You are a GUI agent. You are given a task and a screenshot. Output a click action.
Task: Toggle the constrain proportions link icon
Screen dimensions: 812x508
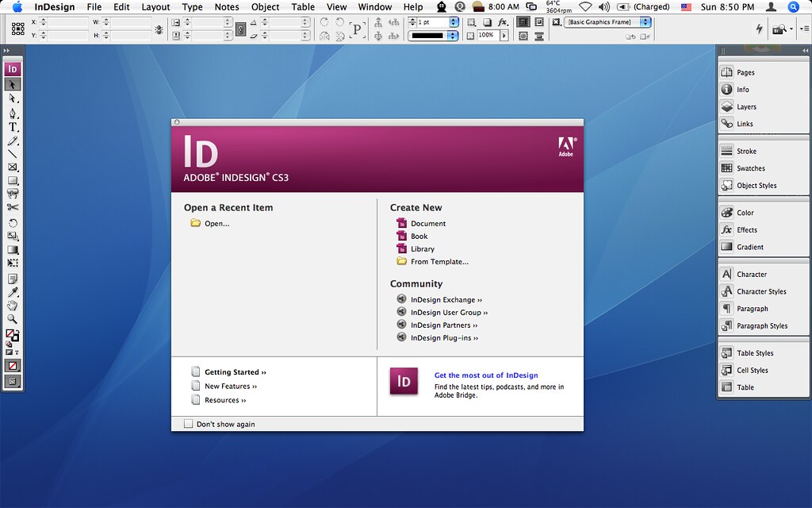(x=159, y=29)
